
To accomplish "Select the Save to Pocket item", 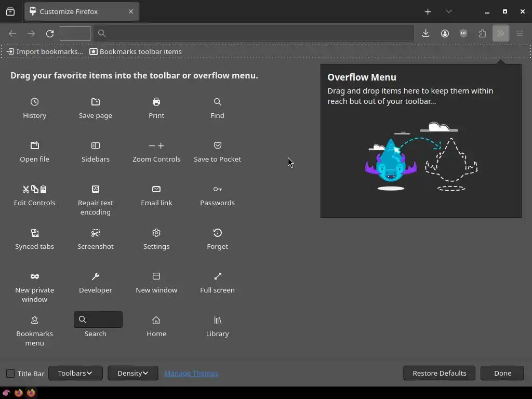I will [217, 152].
